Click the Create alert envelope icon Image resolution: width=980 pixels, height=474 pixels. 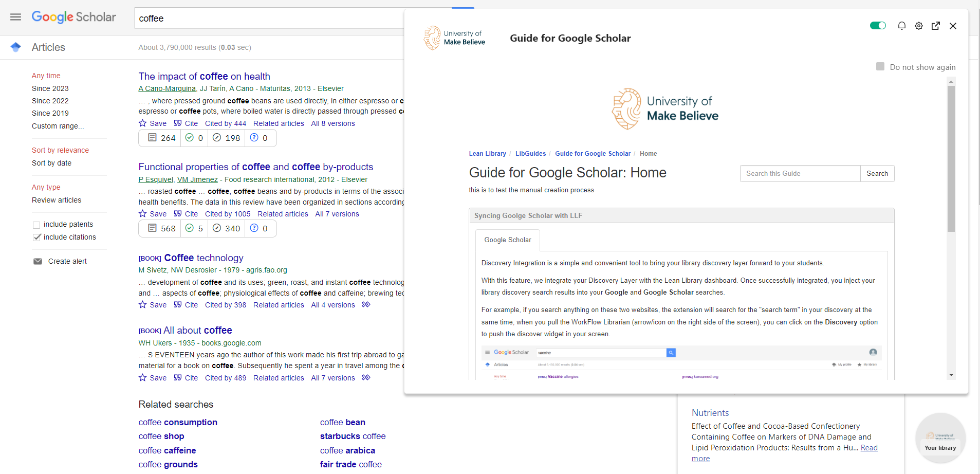pos(38,261)
